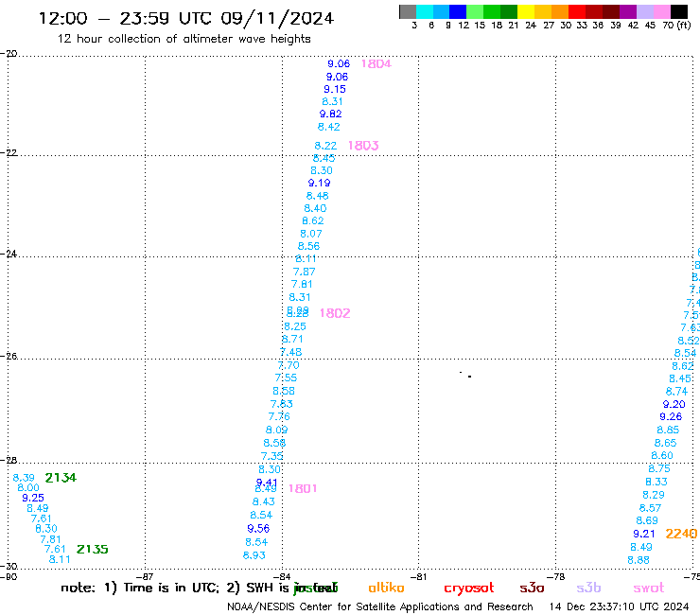Pick the dark blue 12 ft legend swatch
Screen dimensions: 700x615
[x=458, y=11]
